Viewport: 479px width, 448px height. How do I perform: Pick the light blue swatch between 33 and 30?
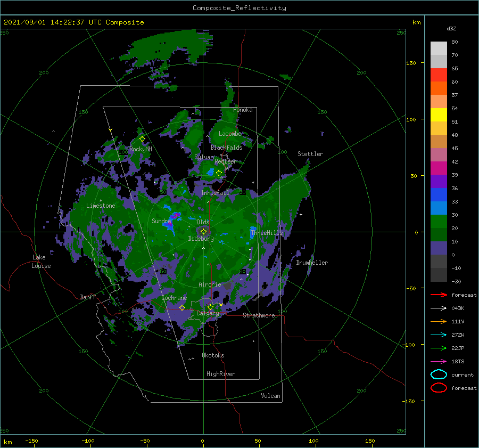pyautogui.click(x=439, y=208)
